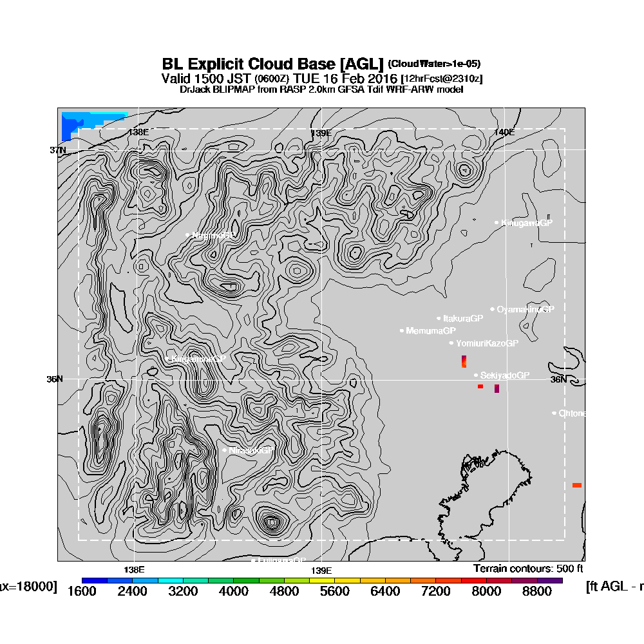Click the MemumaGP site marker dot
The width and height of the screenshot is (644, 644).
click(x=402, y=330)
